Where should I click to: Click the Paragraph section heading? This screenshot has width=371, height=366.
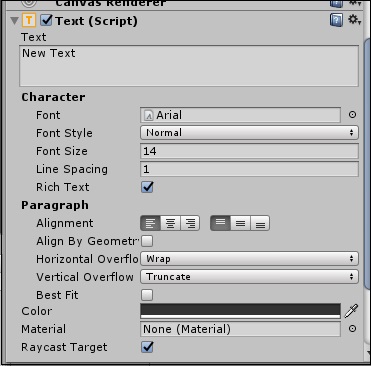[x=55, y=205]
